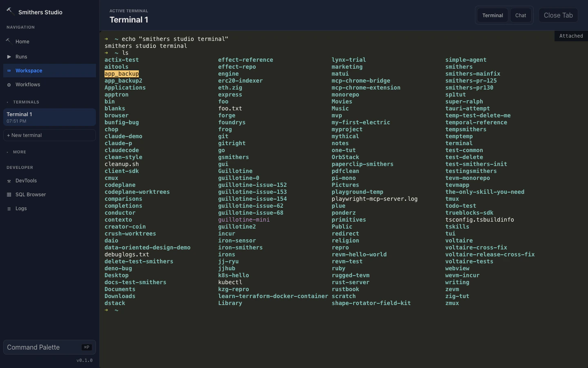Click the DevTools icon
Viewport: 588px width, 368px height.
[x=9, y=181]
